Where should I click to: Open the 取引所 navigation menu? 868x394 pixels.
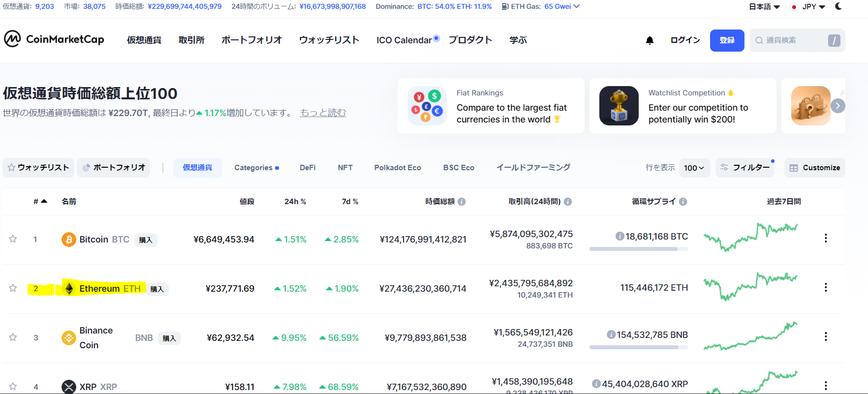(x=191, y=40)
